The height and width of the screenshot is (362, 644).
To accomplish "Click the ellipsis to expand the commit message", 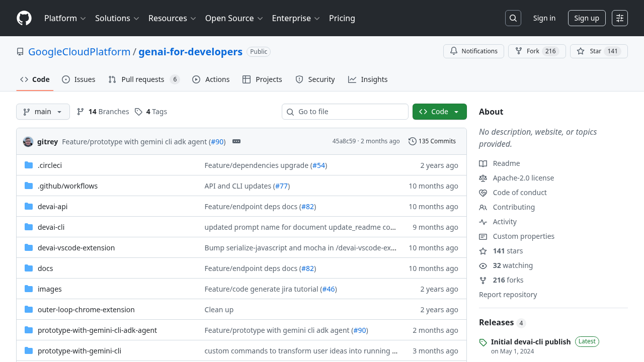I will 236,141.
